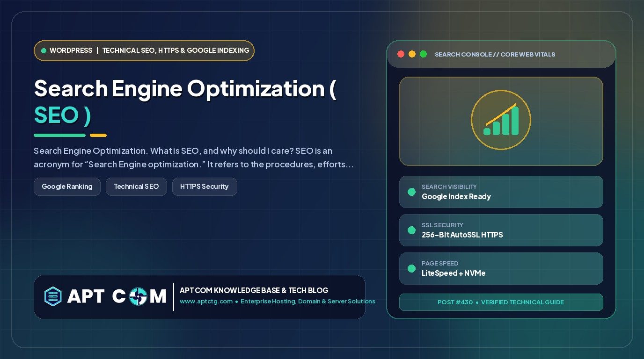The image size is (644, 359).
Task: Click the fan-shaped O in the APT COM logo
Action: click(139, 296)
